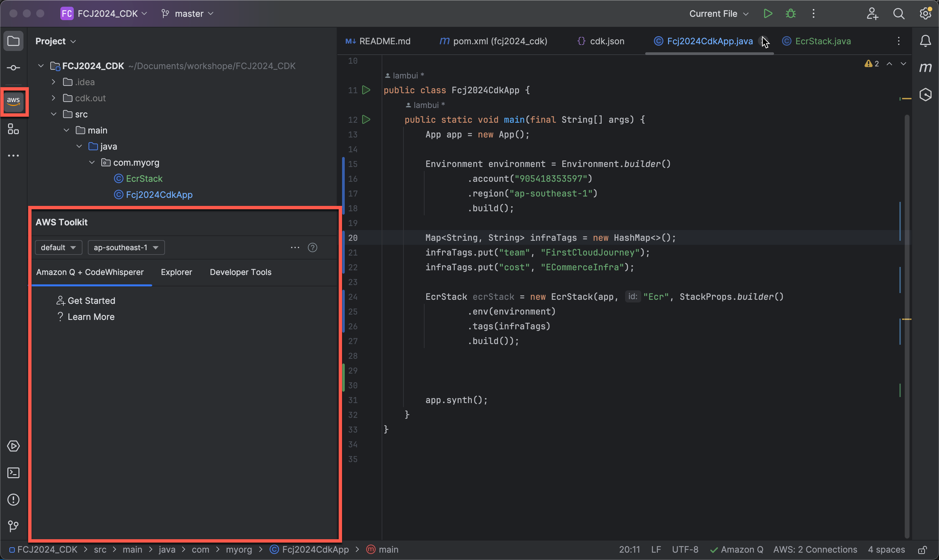The width and height of the screenshot is (939, 560).
Task: Switch to the Explorer tab in AWS Toolkit
Action: tap(176, 272)
